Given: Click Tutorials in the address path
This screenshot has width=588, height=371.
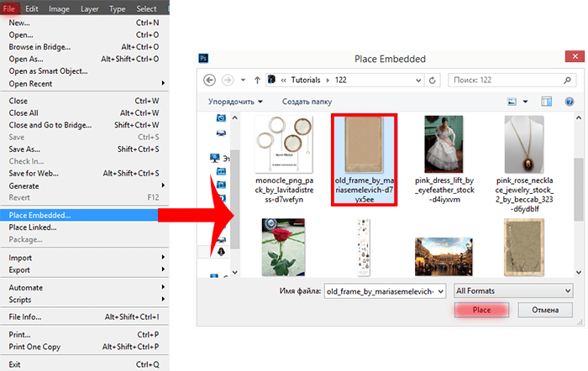Looking at the screenshot, I should click(x=306, y=81).
